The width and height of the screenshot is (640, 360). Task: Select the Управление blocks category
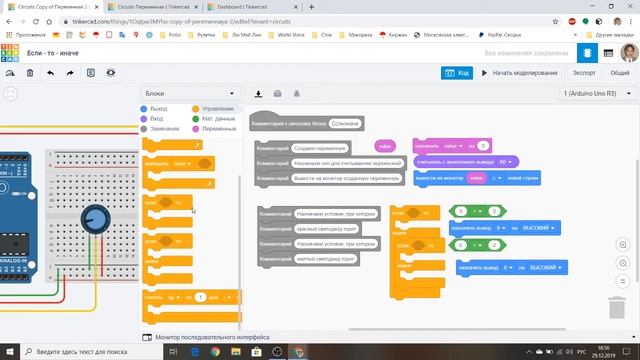pos(213,109)
